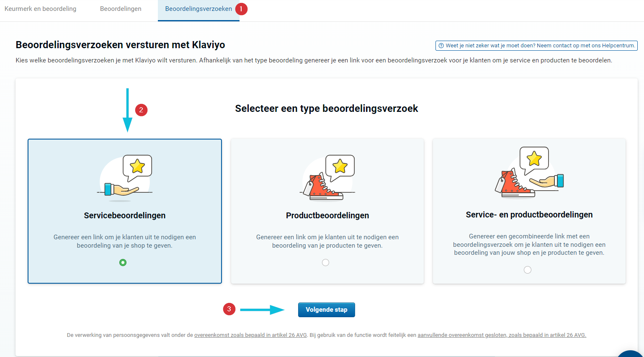The height and width of the screenshot is (357, 644).
Task: Click the heading 'Beoordelingsverzoeken versturen met Klaviyo'
Action: pos(120,45)
